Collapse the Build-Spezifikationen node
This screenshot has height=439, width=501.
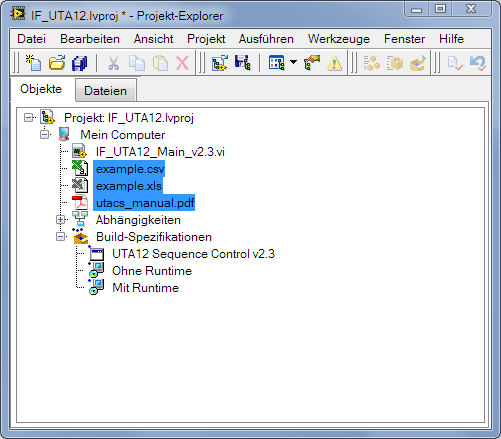61,237
